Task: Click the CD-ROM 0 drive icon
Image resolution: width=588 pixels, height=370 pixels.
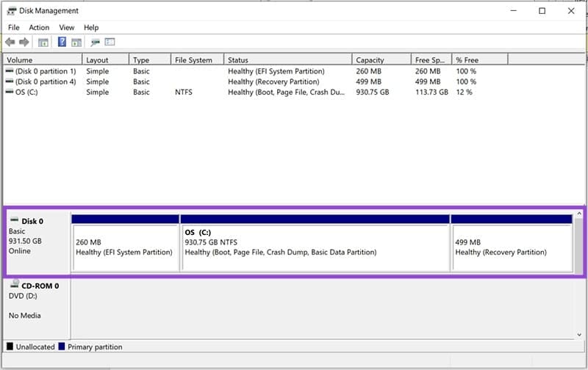Action: pyautogui.click(x=15, y=283)
